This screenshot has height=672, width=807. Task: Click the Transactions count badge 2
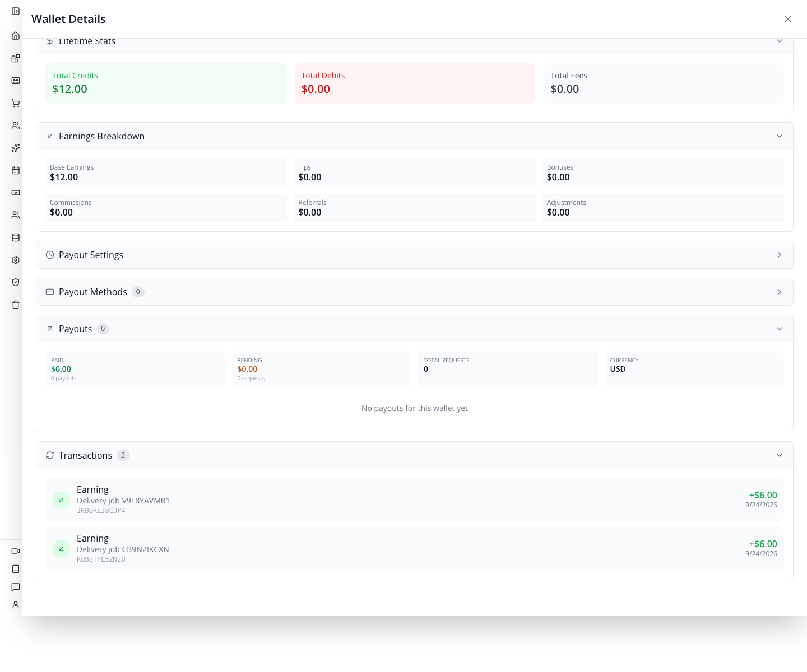click(x=123, y=455)
